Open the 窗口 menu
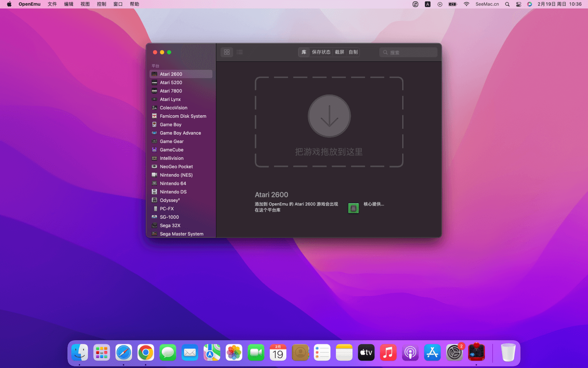The width and height of the screenshot is (588, 368). [x=118, y=4]
